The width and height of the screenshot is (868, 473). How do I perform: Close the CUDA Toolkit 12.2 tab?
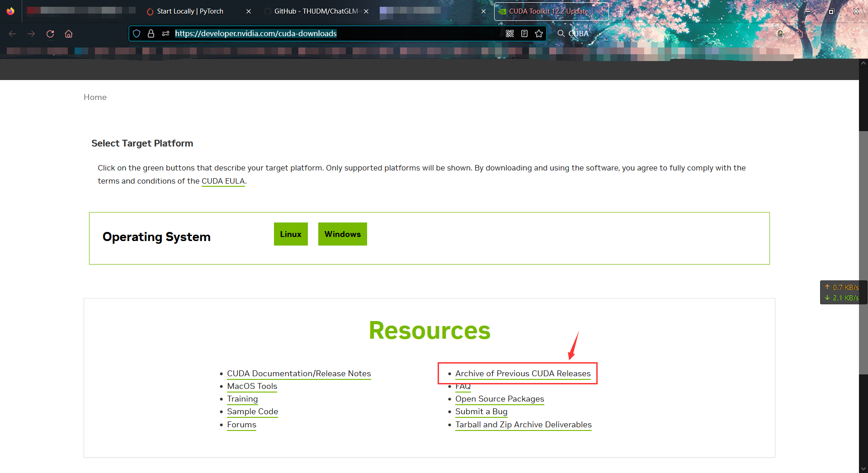pos(600,11)
